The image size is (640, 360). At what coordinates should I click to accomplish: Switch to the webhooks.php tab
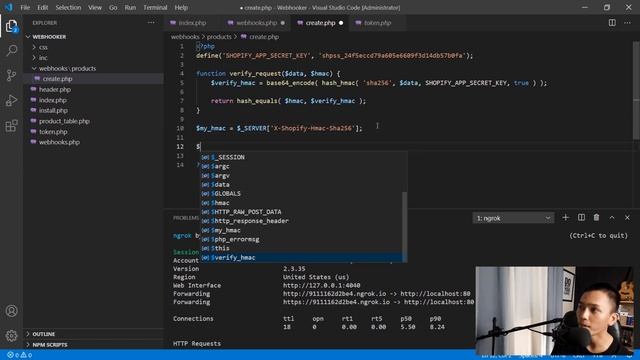pyautogui.click(x=256, y=23)
